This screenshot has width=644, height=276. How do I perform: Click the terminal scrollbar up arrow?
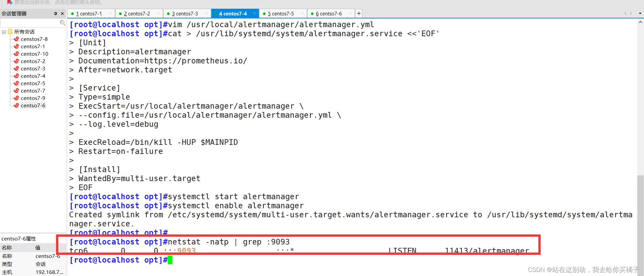tap(640, 22)
